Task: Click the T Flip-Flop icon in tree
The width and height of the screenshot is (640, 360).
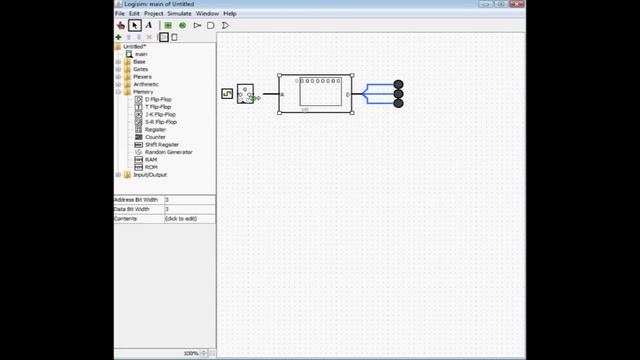Action: (138, 107)
